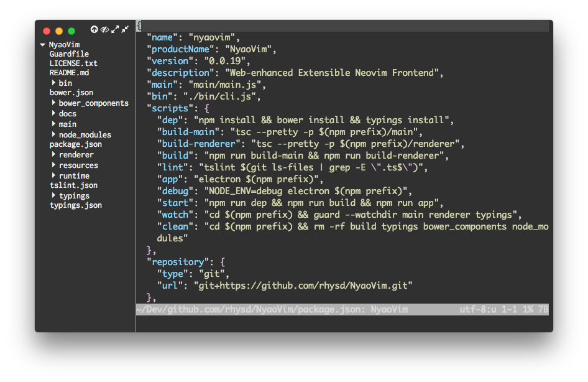Viewport: 588px width, 382px height.
Task: Click the "main/main.js" value
Action: (x=224, y=85)
